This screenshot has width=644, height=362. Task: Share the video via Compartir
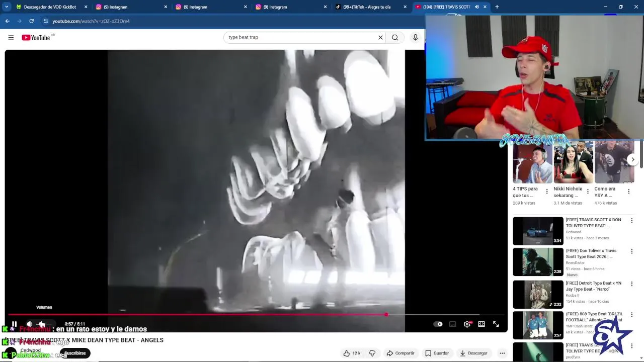pos(400,353)
